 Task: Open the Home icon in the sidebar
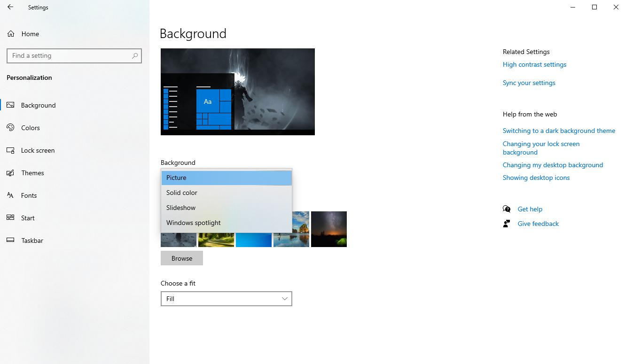[10, 34]
